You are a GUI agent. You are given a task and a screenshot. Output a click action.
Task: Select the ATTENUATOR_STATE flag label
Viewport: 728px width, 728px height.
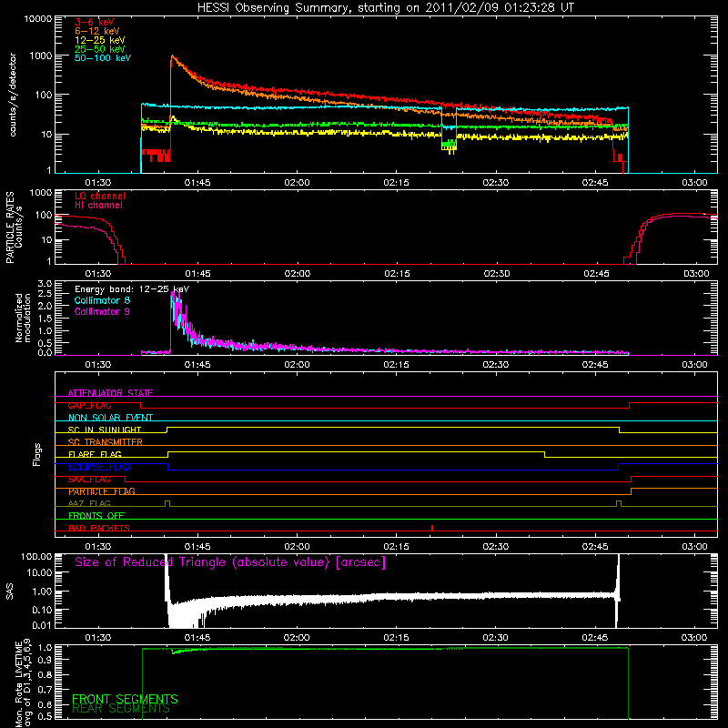pyautogui.click(x=110, y=393)
